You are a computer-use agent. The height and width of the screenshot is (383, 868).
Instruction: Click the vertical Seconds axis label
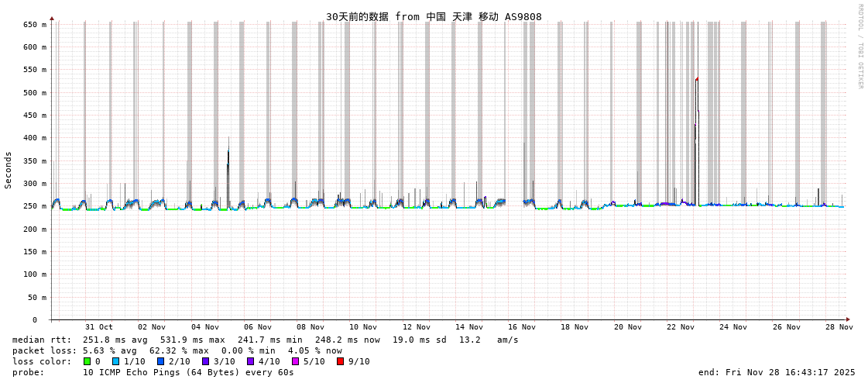click(9, 170)
